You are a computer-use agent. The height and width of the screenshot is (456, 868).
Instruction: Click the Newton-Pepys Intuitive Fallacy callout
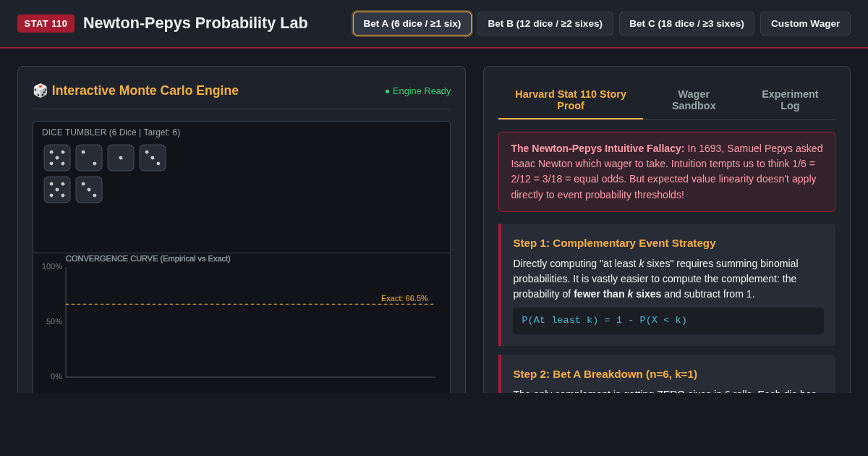667,172
